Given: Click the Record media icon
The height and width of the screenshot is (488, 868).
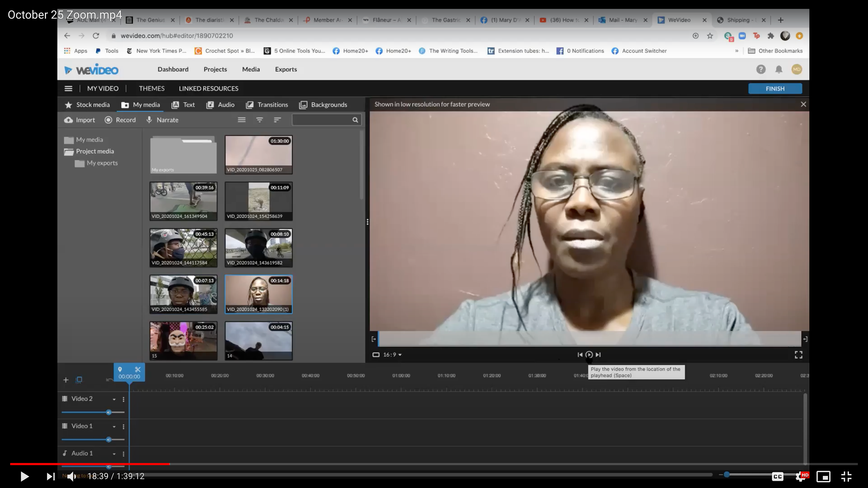Looking at the screenshot, I should point(108,120).
